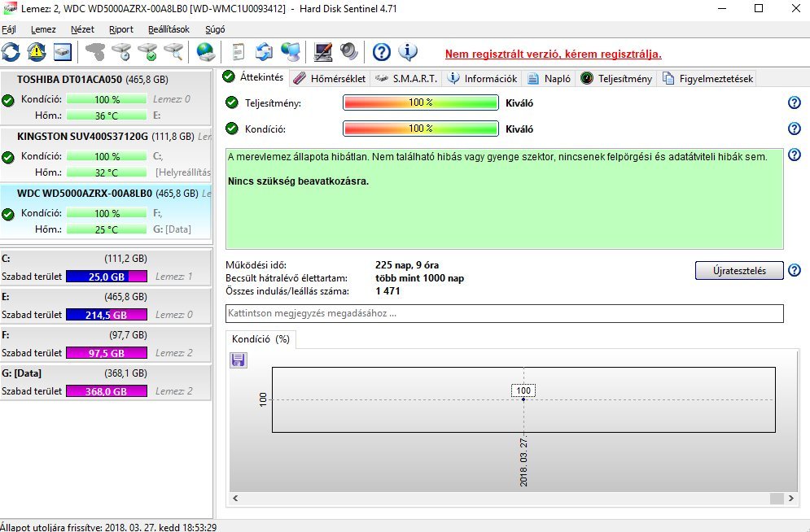Click the 'több mint 1000 nap' lifetime value
Image resolution: width=810 pixels, height=532 pixels.
419,278
